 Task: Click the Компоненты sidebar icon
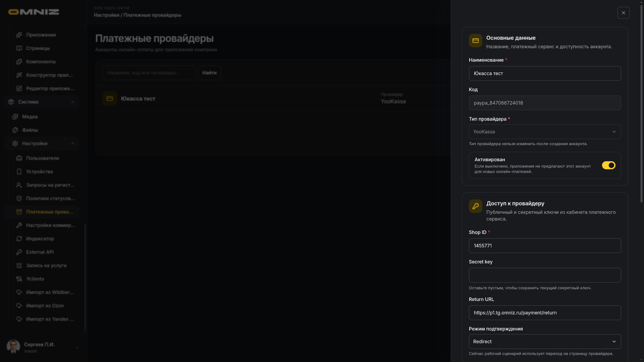[19, 62]
